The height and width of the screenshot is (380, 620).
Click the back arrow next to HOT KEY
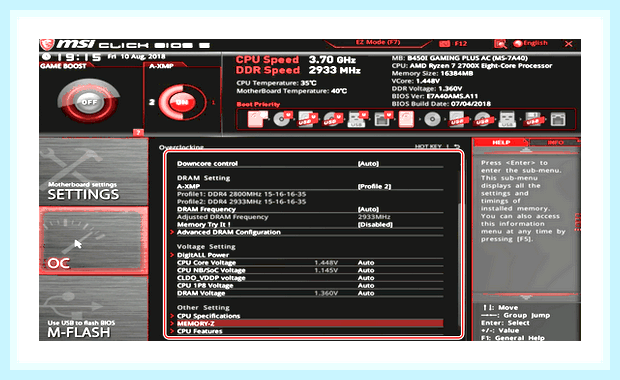(457, 147)
